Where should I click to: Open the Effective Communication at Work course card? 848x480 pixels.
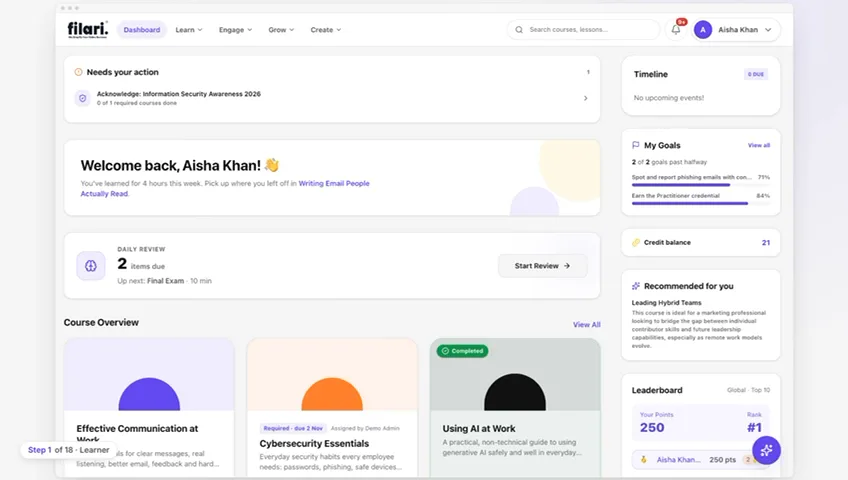149,408
